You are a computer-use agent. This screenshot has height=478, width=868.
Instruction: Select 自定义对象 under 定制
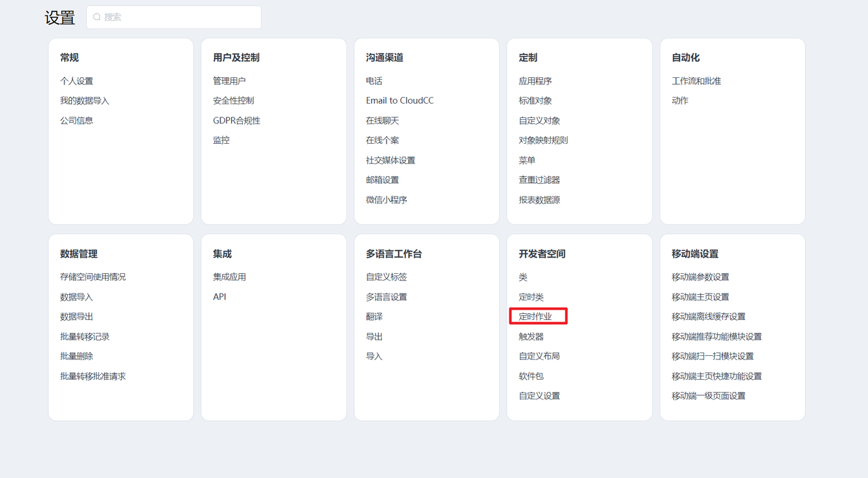[x=539, y=121]
